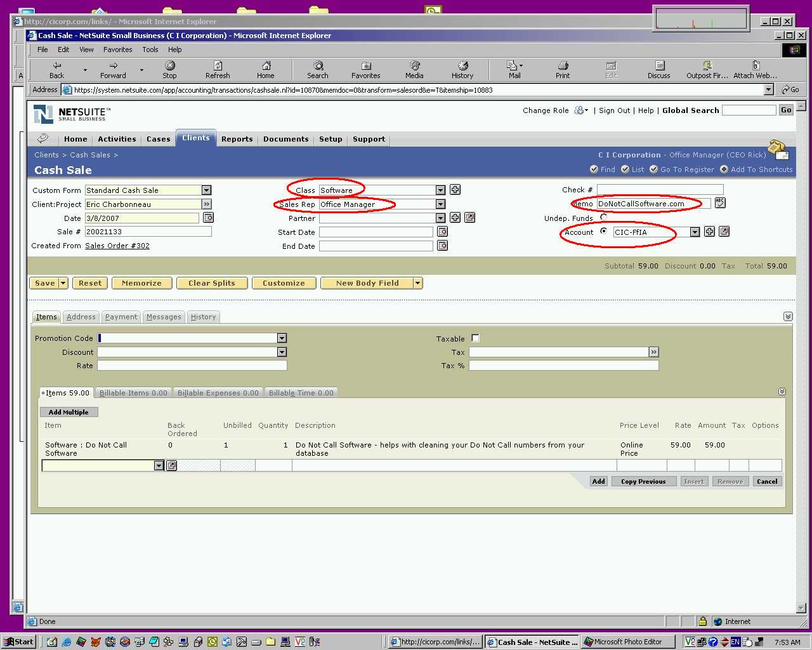Click the add new icon next to Account
This screenshot has height=650, width=812.
point(709,232)
